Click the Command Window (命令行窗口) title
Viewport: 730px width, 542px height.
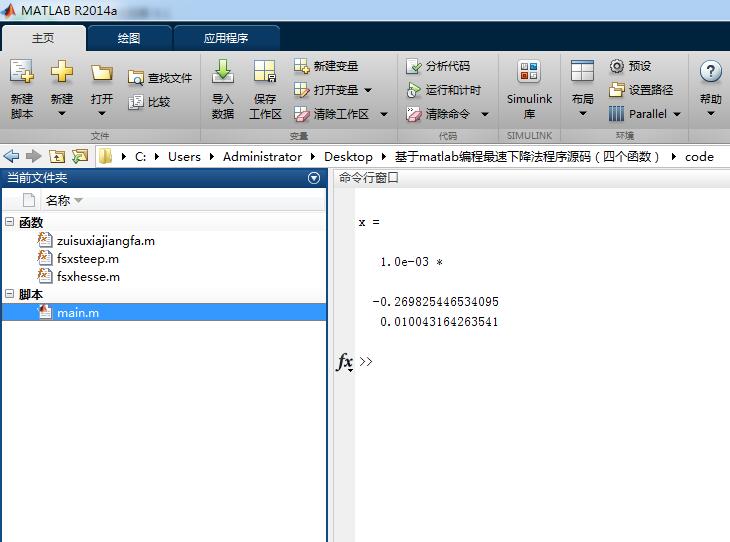[x=368, y=177]
